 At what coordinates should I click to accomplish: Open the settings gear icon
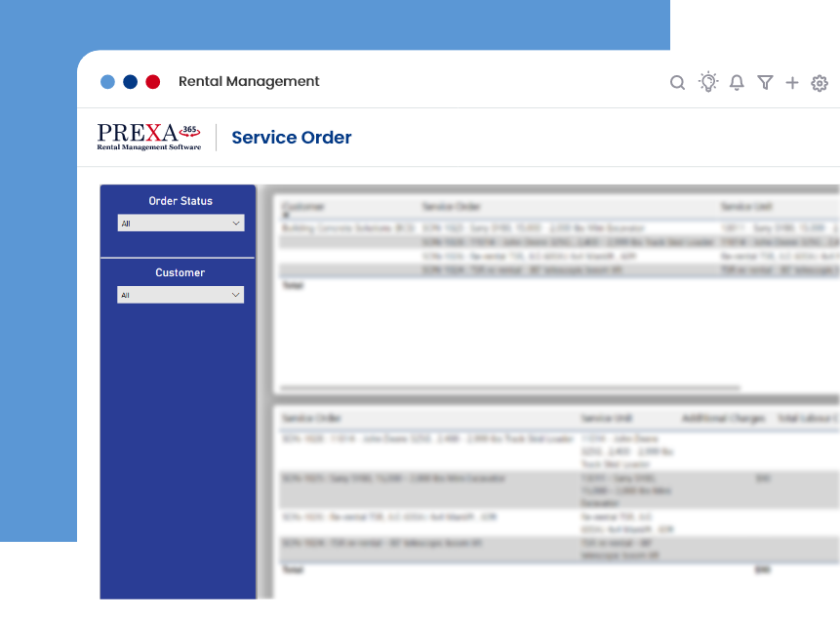pos(820,83)
